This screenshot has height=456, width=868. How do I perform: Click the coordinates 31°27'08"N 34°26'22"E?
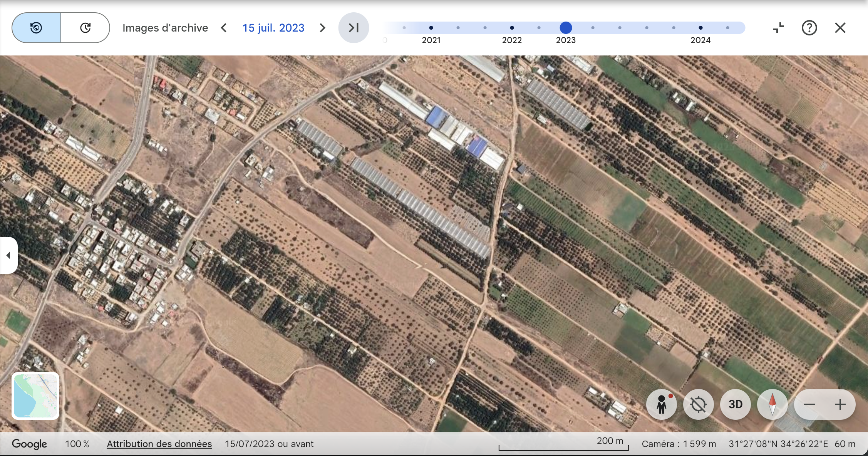(x=778, y=444)
